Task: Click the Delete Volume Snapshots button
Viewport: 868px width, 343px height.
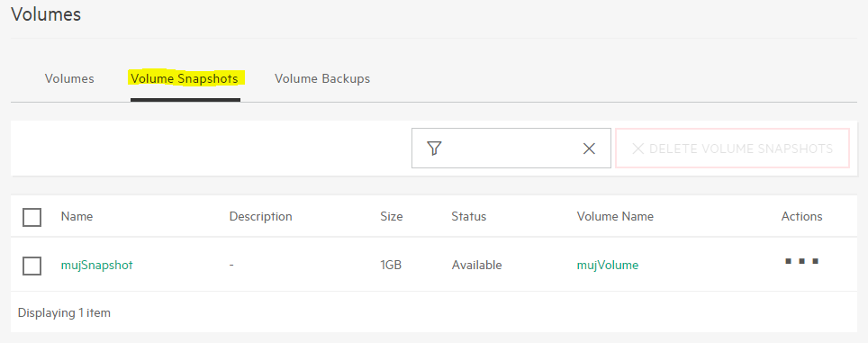Action: tap(732, 149)
